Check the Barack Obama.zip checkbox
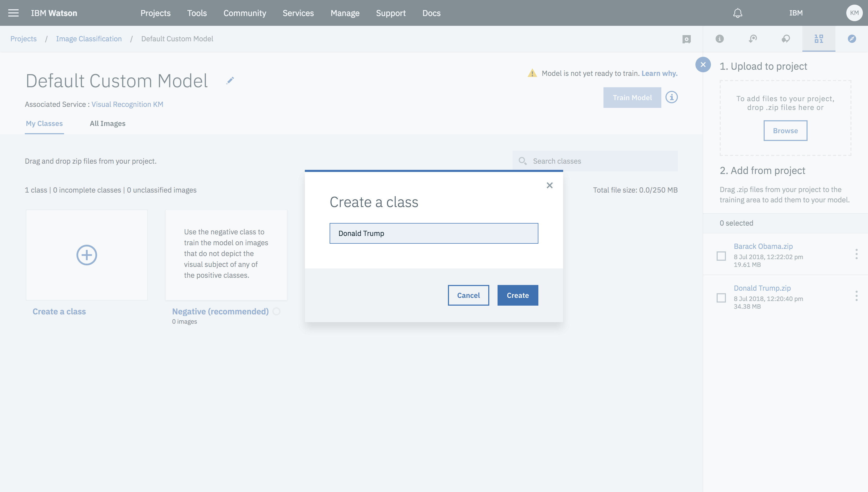Screen dimensions: 868x492 (x=721, y=256)
